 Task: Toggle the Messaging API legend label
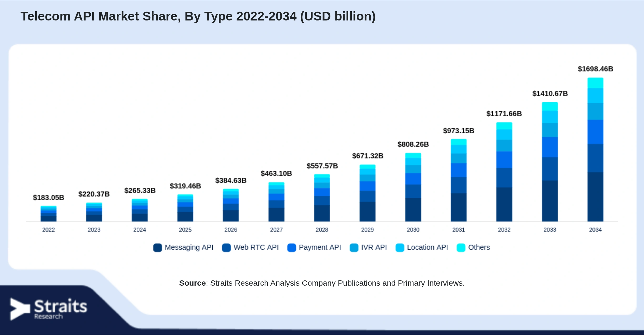coord(189,248)
